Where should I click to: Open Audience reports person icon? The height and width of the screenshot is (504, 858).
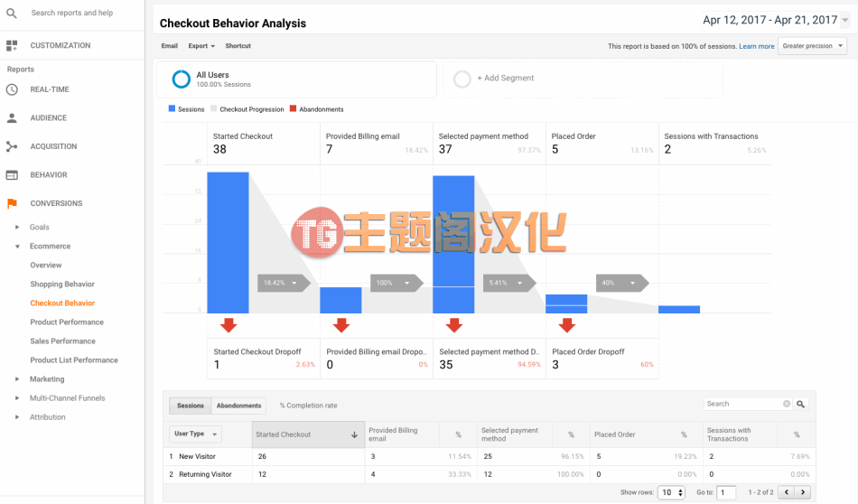(x=12, y=117)
